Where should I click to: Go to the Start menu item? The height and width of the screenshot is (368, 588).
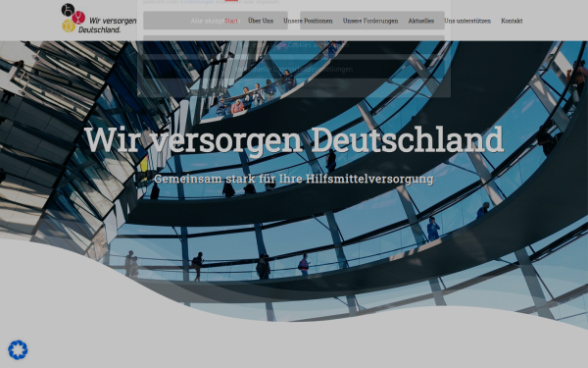231,21
